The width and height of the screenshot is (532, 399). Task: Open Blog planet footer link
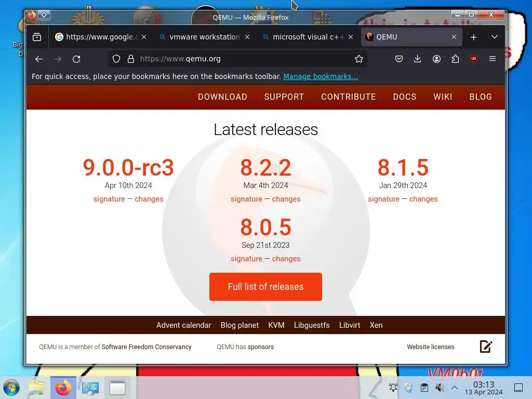click(x=240, y=325)
